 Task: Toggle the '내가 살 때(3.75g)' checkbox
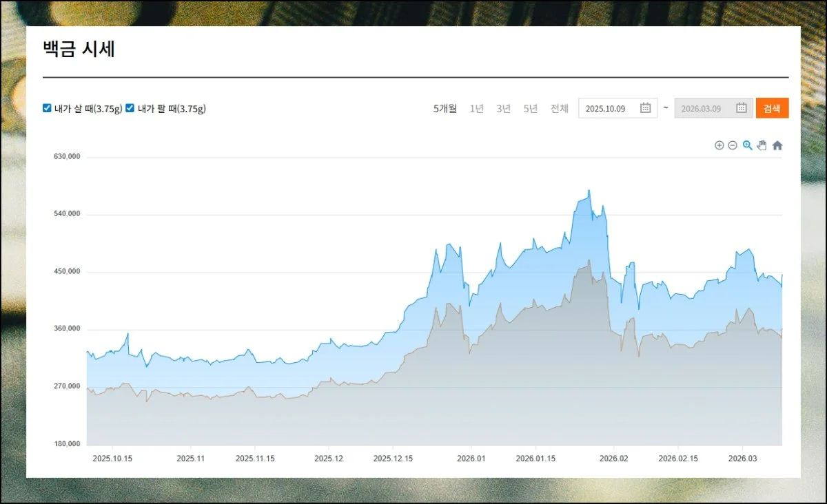click(x=47, y=108)
